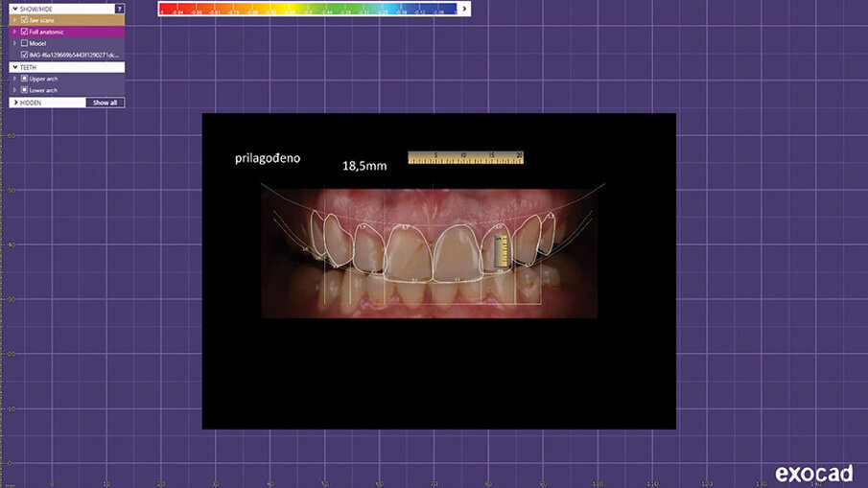Hide the IMG photo layer checkbox

pyautogui.click(x=24, y=55)
